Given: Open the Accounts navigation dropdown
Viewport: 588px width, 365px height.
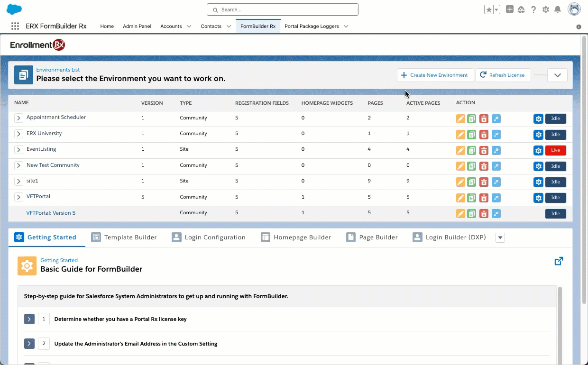Looking at the screenshot, I should point(189,27).
